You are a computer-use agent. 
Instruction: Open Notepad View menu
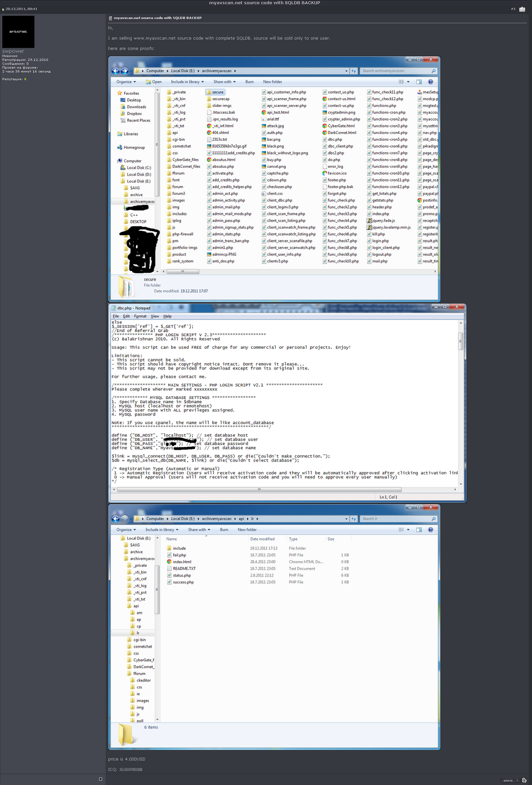click(x=155, y=316)
